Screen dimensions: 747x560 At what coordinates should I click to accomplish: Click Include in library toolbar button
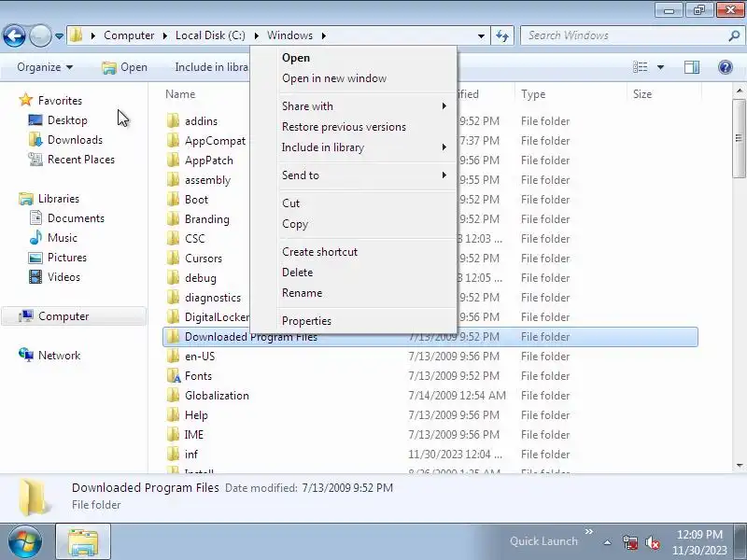pos(211,67)
